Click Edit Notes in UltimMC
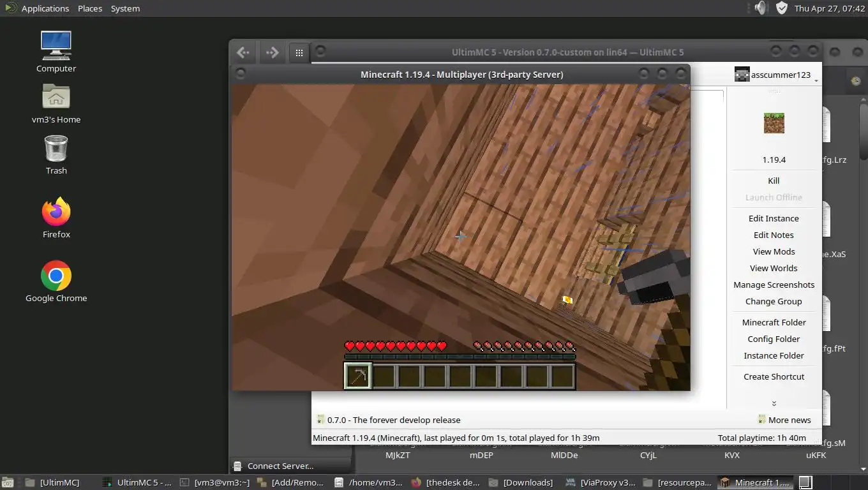868x490 pixels. point(774,235)
